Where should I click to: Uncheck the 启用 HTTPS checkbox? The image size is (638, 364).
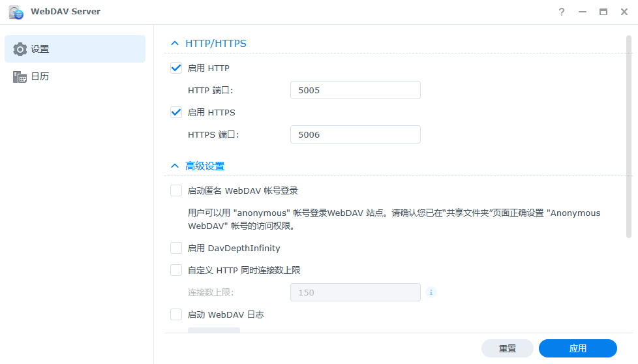pyautogui.click(x=176, y=112)
